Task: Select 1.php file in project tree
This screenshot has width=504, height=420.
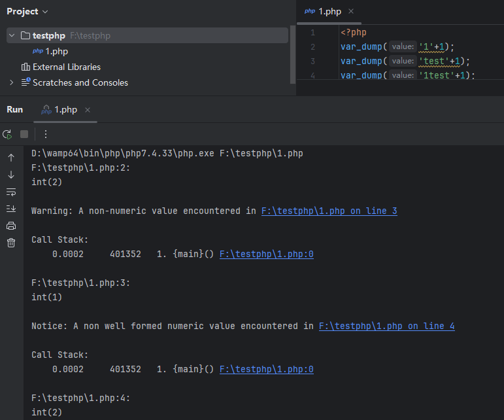Action: coord(56,51)
